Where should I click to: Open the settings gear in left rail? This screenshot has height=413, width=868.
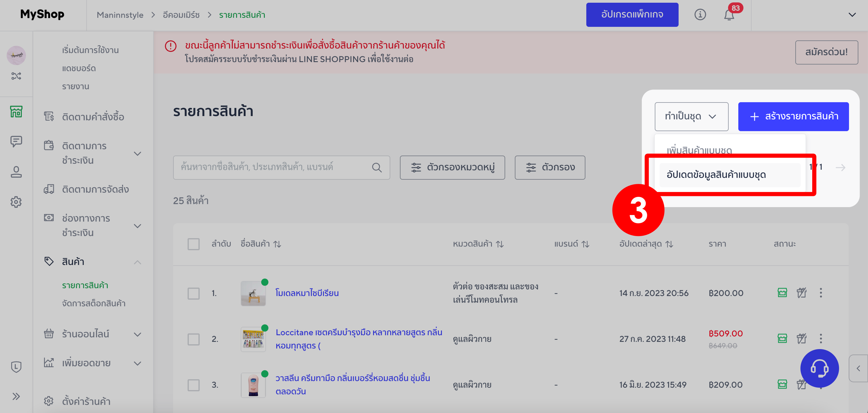click(x=16, y=202)
